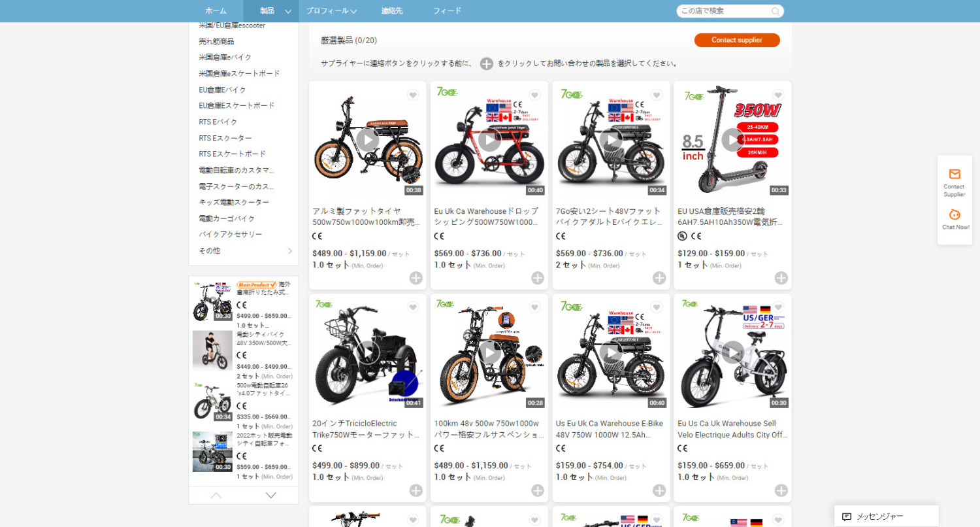
Task: Select RTS Eバイク category
Action: click(218, 122)
